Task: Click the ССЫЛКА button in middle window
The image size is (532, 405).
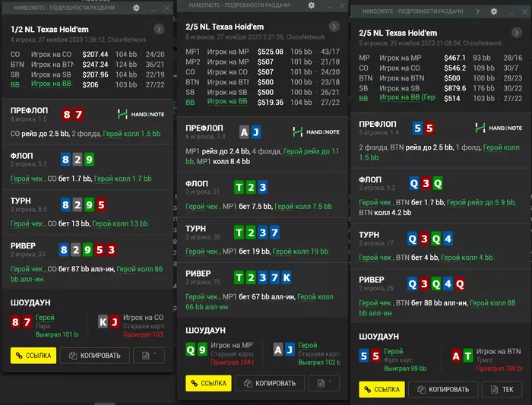Action: [208, 383]
